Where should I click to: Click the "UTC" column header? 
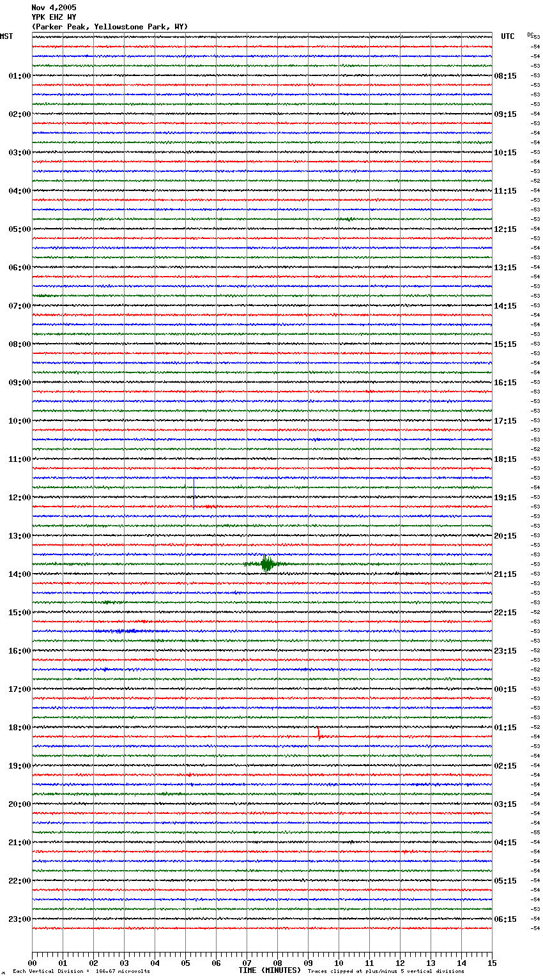tap(508, 36)
